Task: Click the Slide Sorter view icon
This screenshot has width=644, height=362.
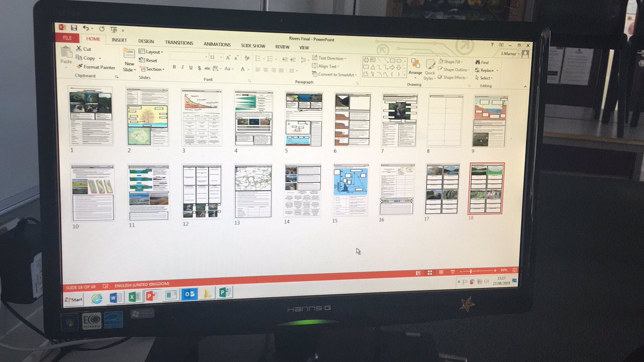Action: tap(430, 273)
